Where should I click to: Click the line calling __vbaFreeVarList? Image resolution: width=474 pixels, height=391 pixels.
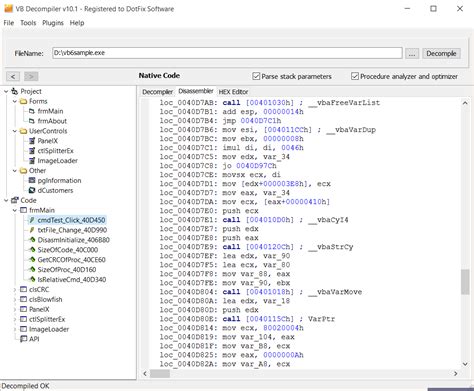(x=270, y=103)
